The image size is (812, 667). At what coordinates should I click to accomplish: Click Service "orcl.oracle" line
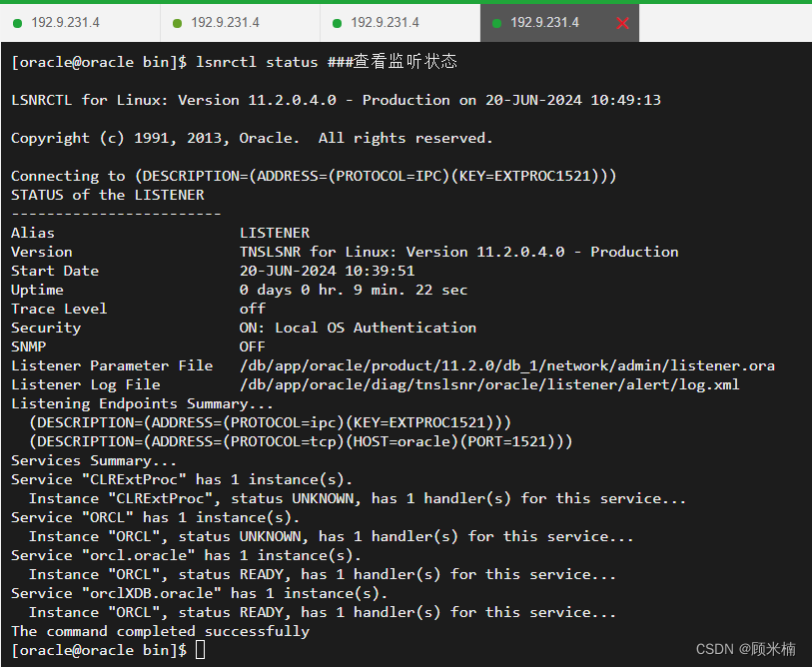click(186, 555)
